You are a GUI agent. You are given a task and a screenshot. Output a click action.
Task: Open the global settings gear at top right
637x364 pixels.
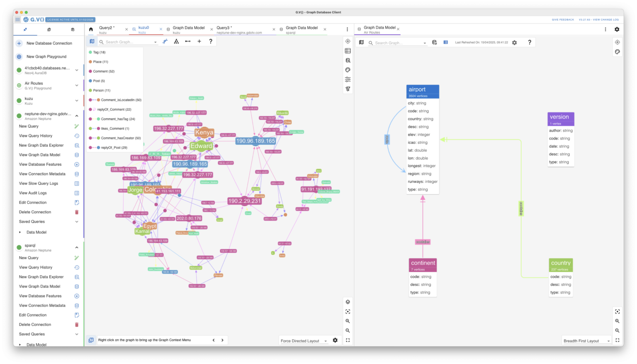(x=617, y=29)
